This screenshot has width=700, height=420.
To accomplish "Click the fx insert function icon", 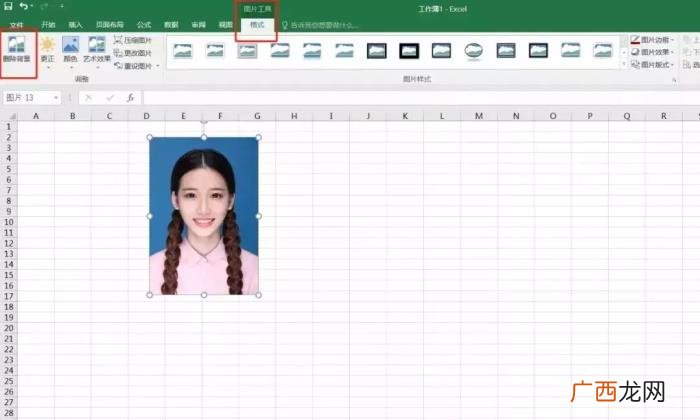I will point(130,98).
